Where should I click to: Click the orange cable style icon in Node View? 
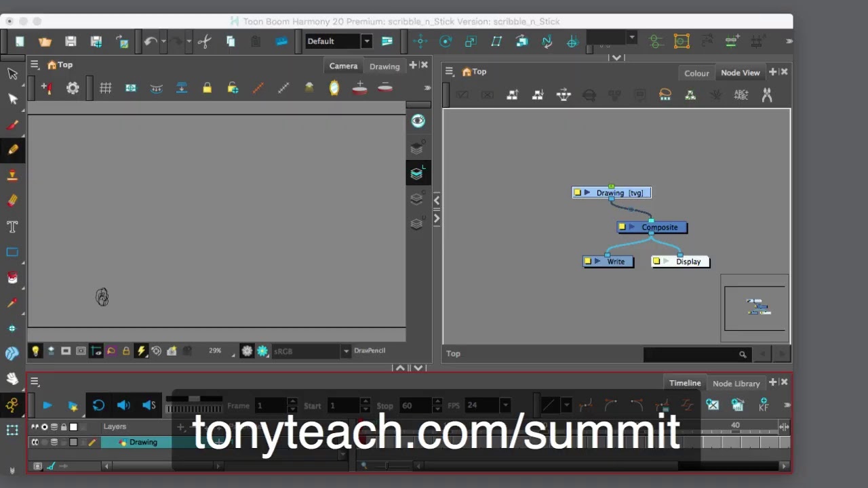pos(665,95)
